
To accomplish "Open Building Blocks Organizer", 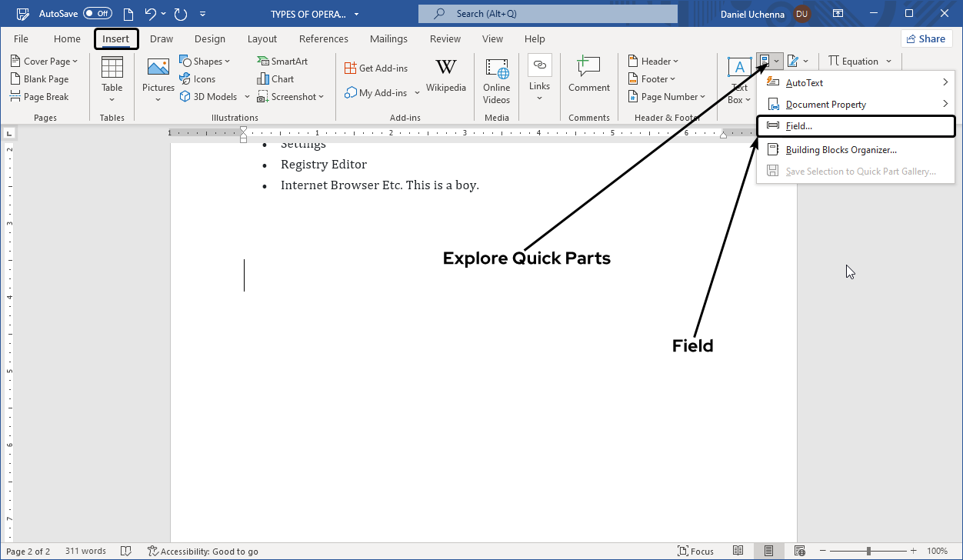I will click(x=841, y=150).
